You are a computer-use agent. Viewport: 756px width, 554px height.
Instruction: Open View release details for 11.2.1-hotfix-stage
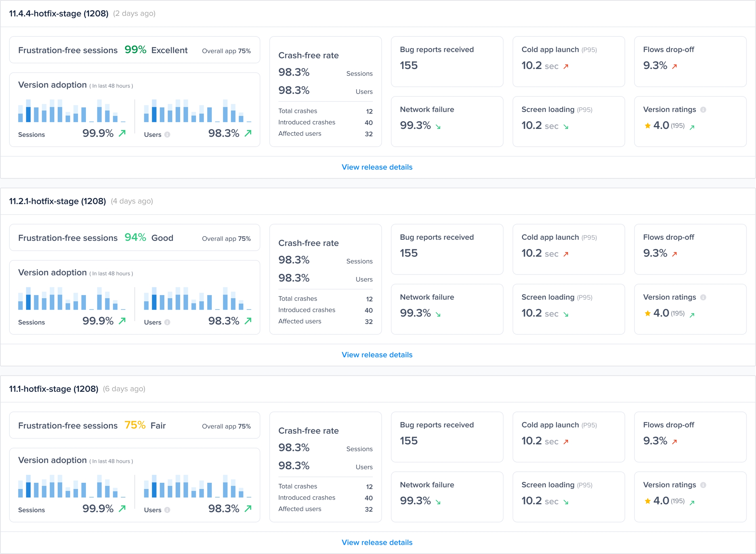click(377, 355)
